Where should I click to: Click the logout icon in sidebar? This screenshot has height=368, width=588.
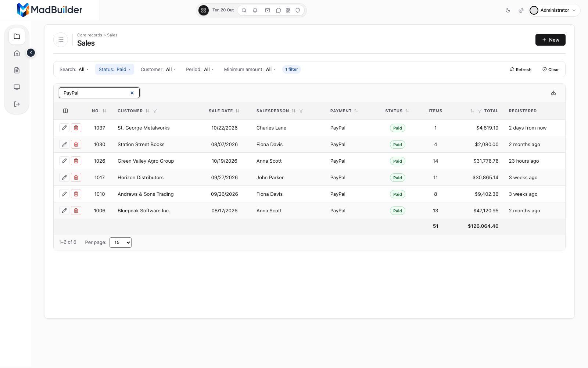17,104
